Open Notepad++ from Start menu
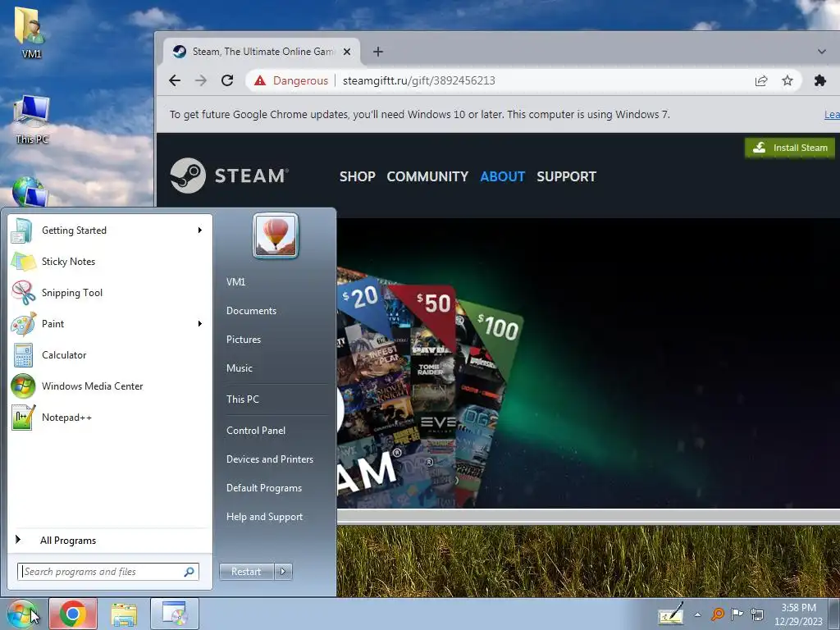Viewport: 840px width, 630px height. tap(110, 418)
